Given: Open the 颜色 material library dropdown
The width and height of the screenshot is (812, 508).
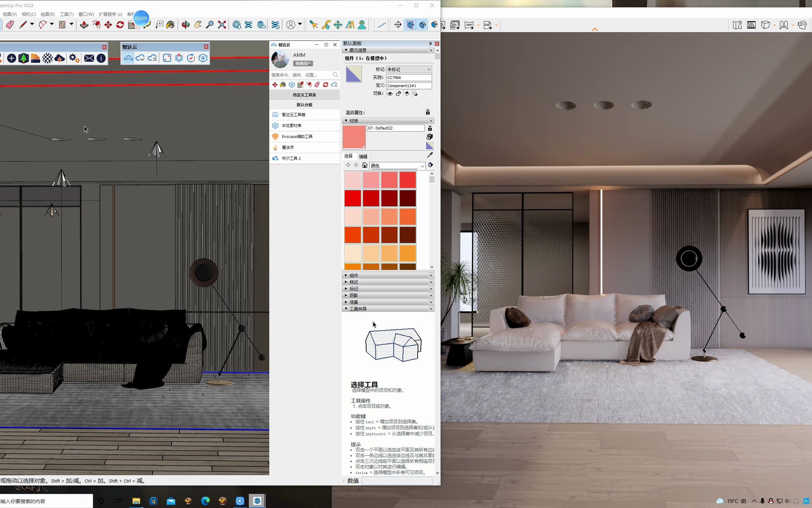Looking at the screenshot, I should 398,166.
